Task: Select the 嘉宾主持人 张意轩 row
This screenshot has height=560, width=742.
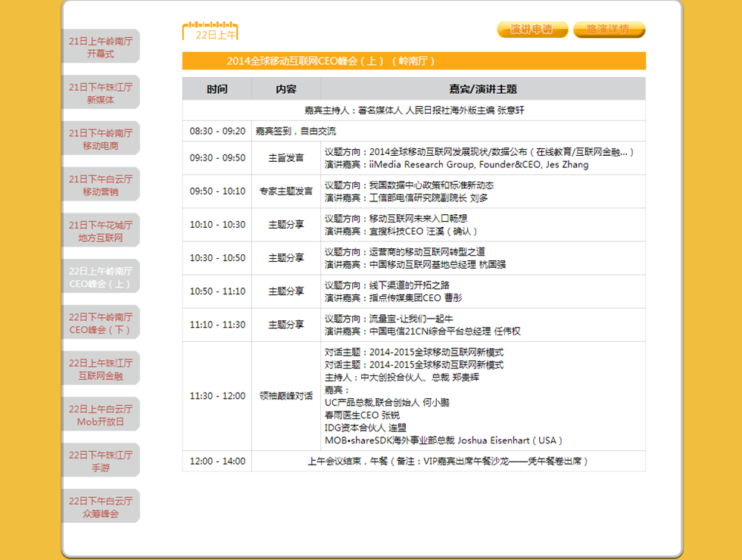Action: [x=414, y=110]
